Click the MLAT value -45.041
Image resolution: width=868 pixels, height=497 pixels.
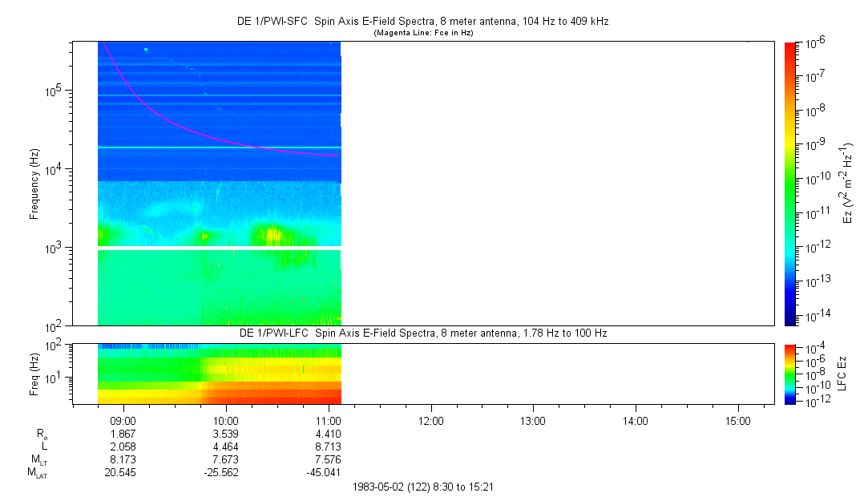click(x=324, y=473)
